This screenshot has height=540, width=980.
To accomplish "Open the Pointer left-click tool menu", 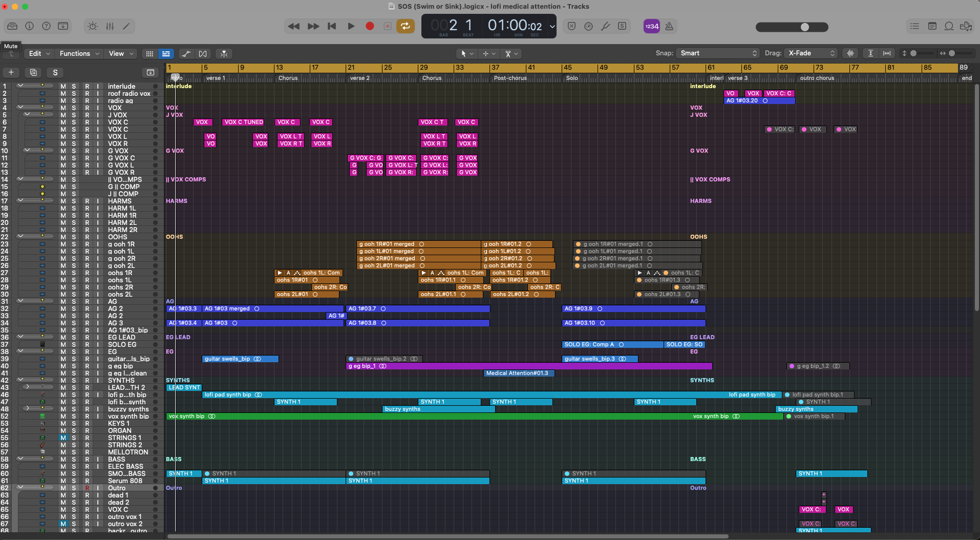I will coord(467,53).
